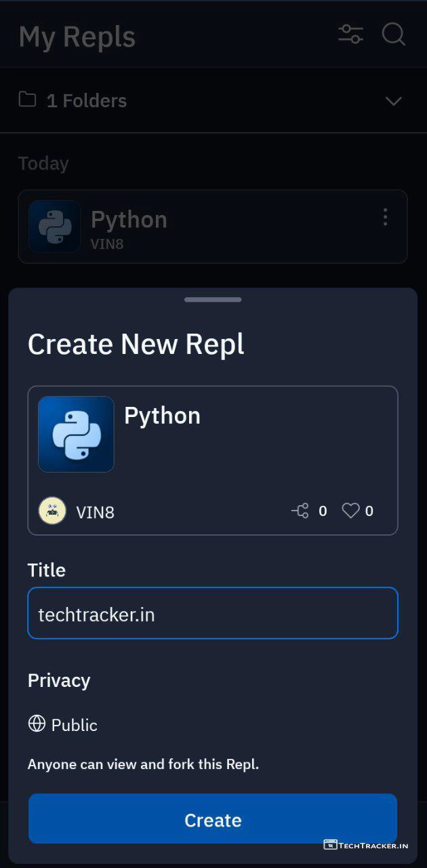Click VIN8 username in template card

coord(96,512)
